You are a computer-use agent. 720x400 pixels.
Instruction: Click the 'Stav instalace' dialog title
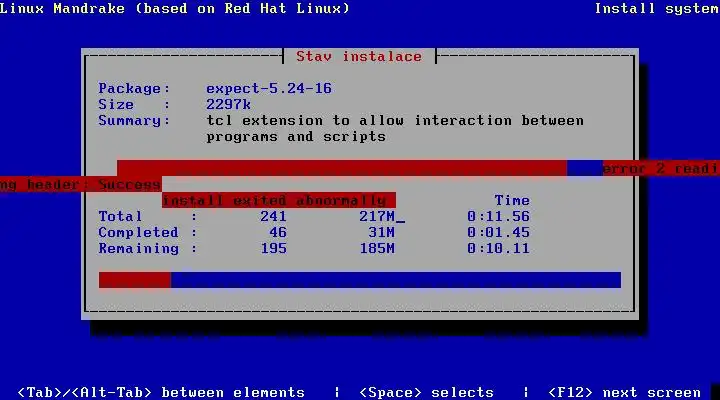point(359,56)
